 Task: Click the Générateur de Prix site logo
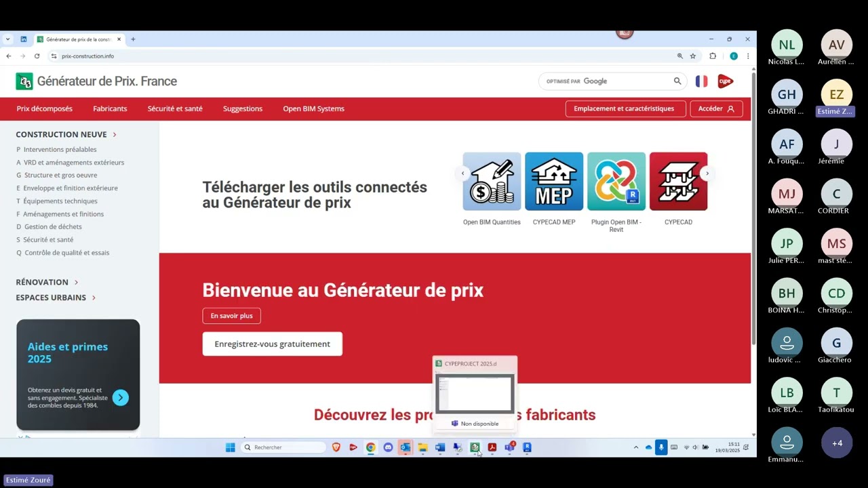tap(96, 81)
